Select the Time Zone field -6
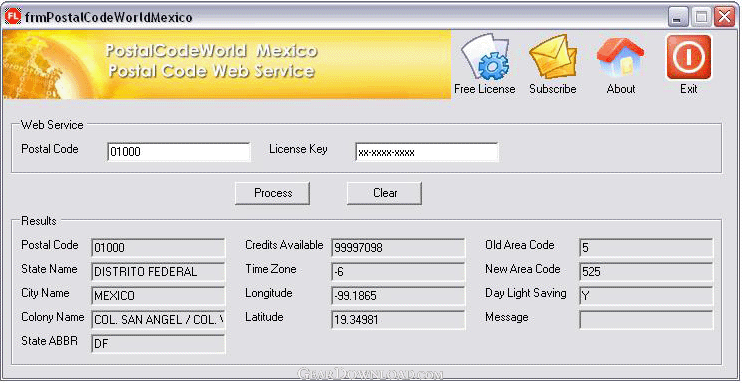Image resolution: width=742 pixels, height=383 pixels. (398, 272)
